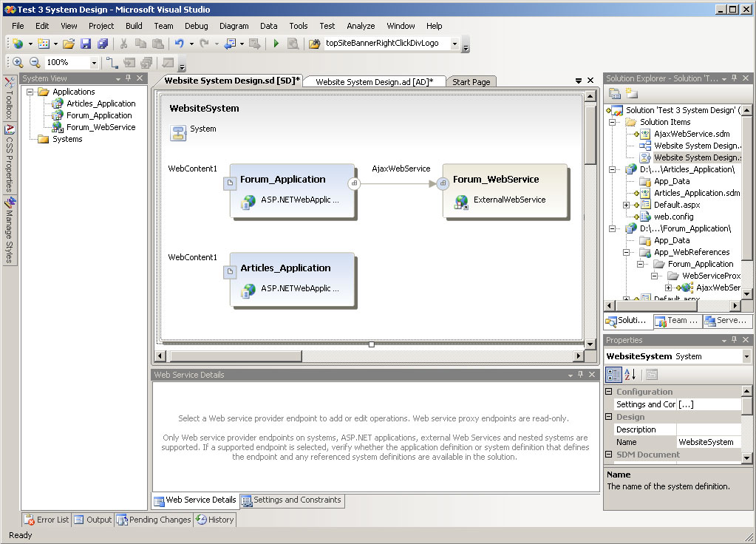The image size is (756, 544).
Task: Select the connection tool in the diagram toolbar
Action: 112,62
